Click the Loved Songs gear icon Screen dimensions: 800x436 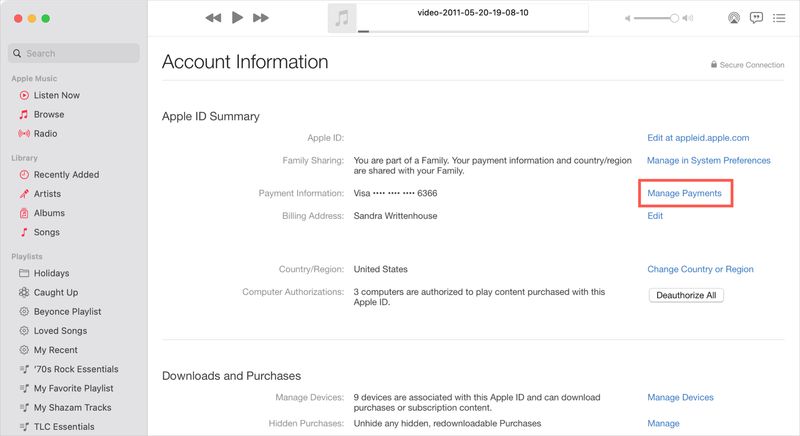(24, 331)
